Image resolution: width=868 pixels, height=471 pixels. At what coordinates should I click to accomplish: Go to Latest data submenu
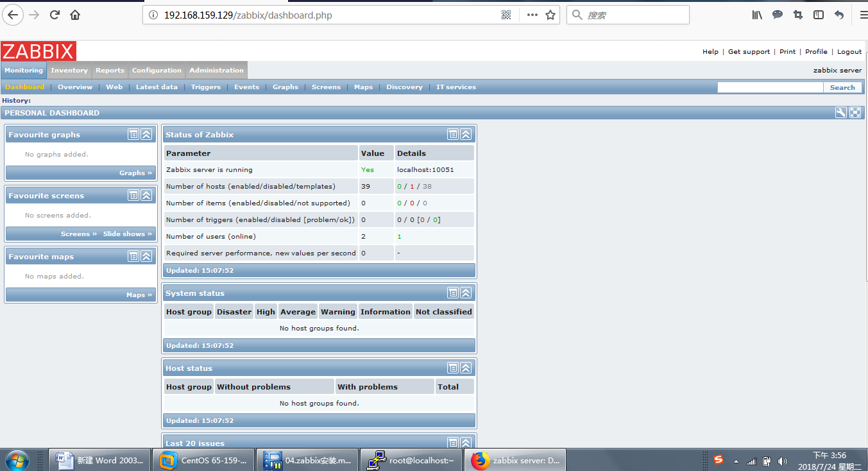[157, 87]
